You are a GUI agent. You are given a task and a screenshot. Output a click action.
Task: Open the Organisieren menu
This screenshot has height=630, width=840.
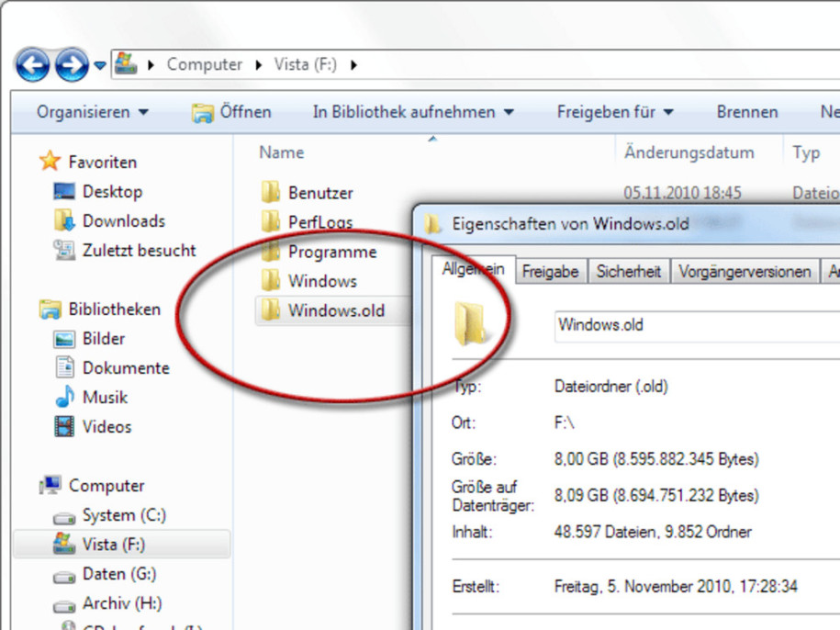[92, 112]
